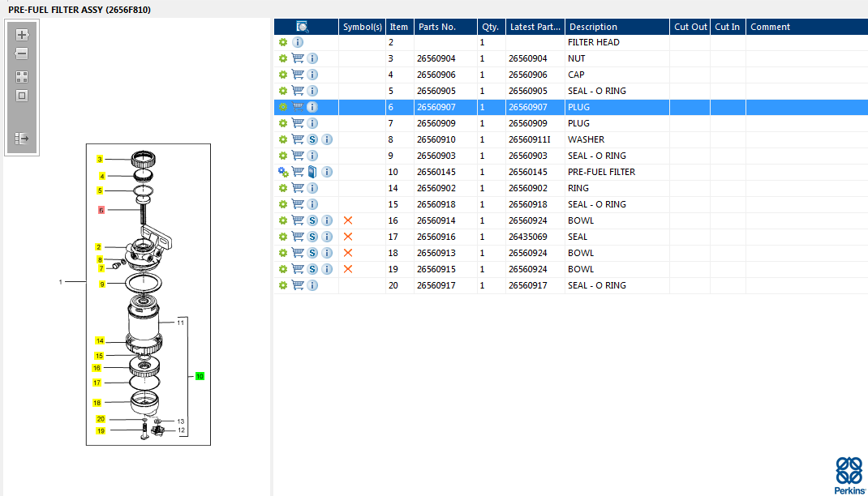868x496 pixels.
Task: Zoom out of the parts diagram
Action: click(x=22, y=53)
